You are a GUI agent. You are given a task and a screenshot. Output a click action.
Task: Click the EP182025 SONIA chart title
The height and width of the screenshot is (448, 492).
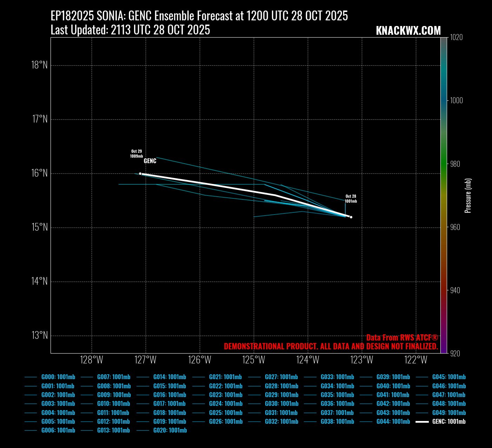(199, 16)
